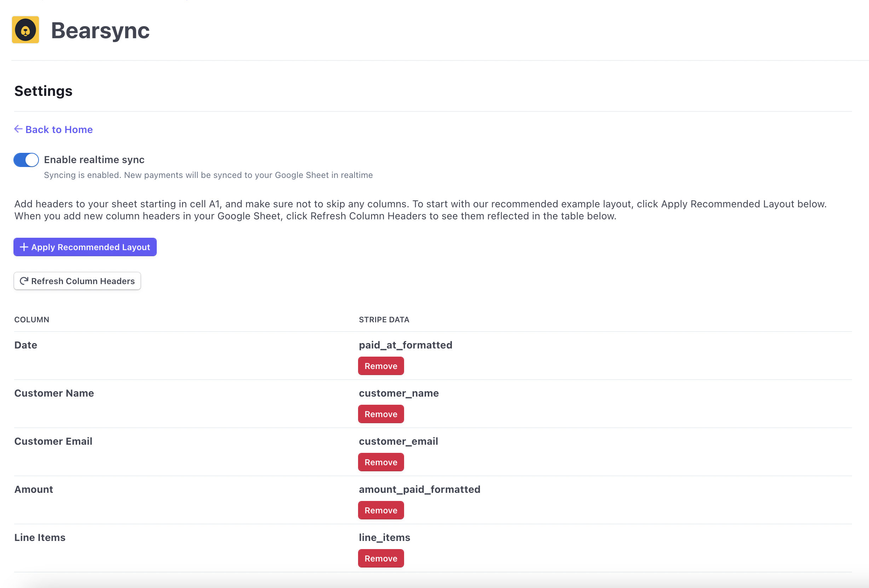Select the COLUMN table header
This screenshot has height=588, width=869.
tap(32, 319)
